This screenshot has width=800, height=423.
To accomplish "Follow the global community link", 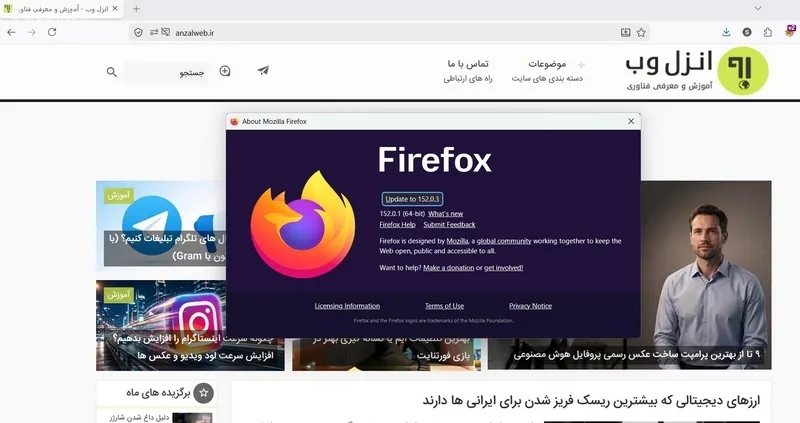I will 504,241.
